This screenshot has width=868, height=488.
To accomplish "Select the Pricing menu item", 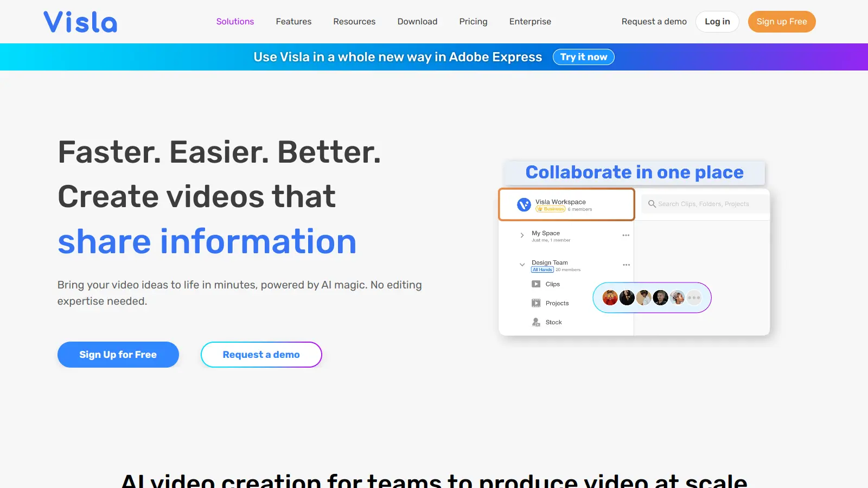I will [x=473, y=22].
